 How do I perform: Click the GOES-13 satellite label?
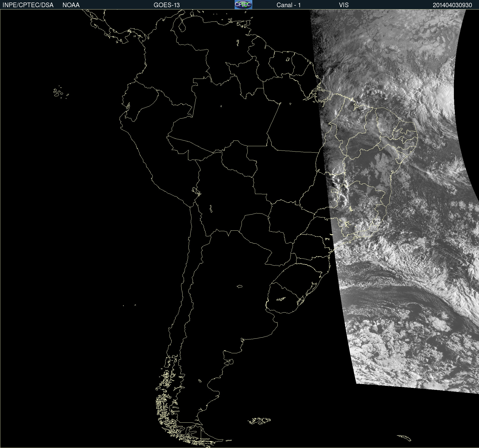click(x=166, y=5)
